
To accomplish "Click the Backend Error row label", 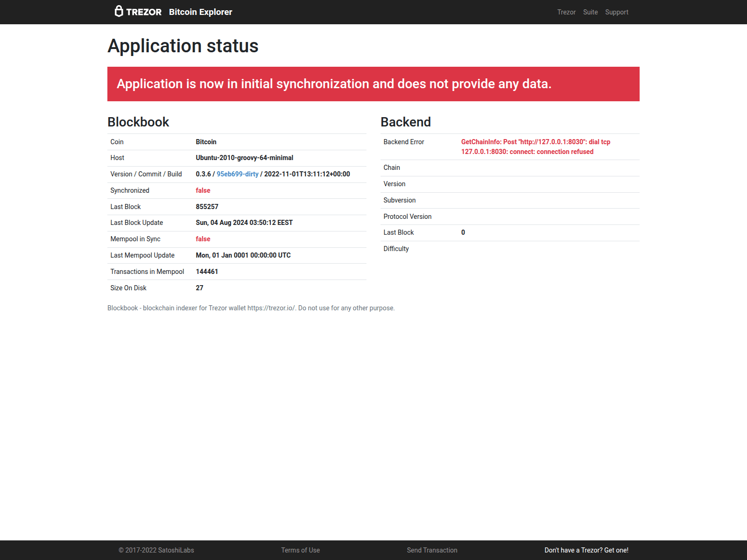I will coord(404,142).
